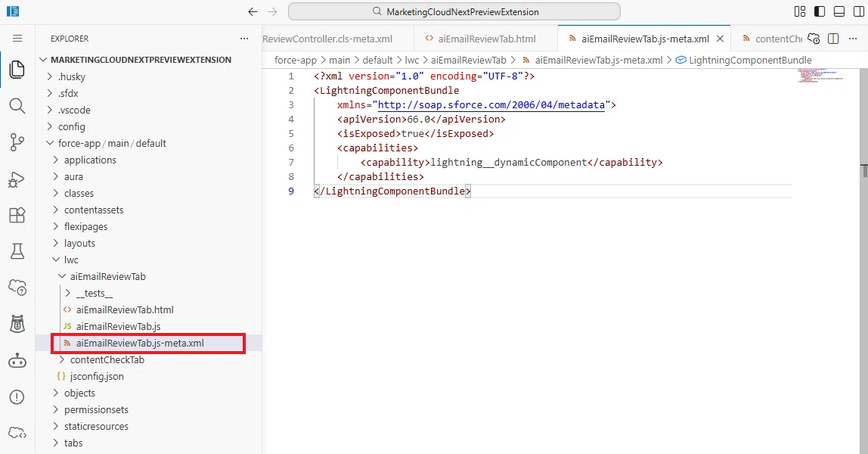This screenshot has height=454, width=868.
Task: Go back with the left arrow
Action: (253, 11)
